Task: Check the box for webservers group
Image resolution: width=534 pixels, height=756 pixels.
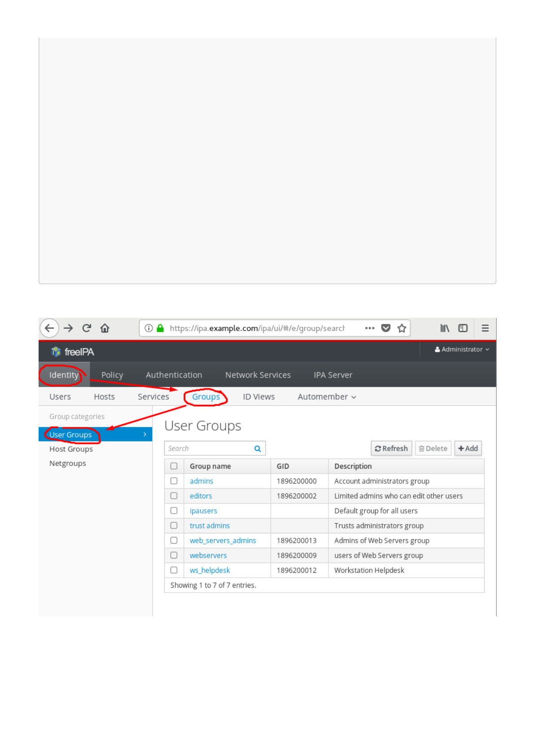Action: pyautogui.click(x=174, y=555)
